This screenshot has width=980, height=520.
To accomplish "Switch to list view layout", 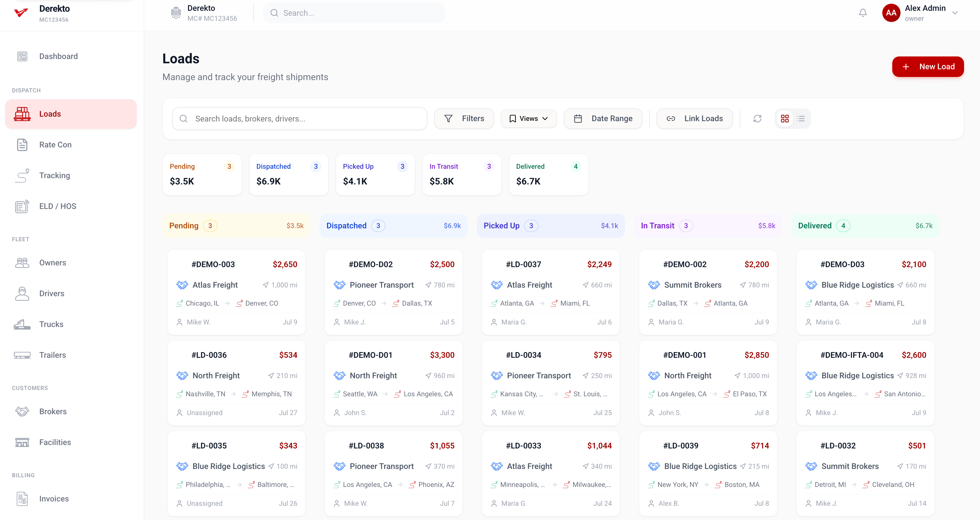I will point(801,119).
